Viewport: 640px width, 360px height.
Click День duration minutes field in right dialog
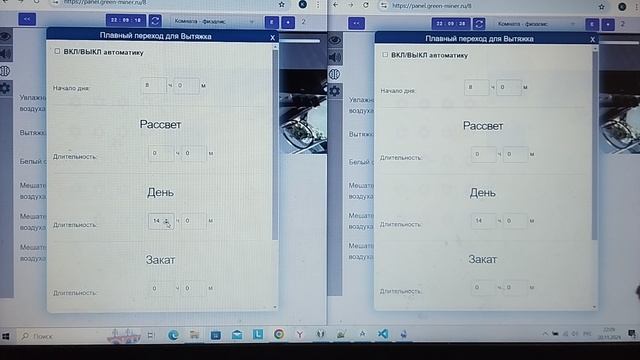pos(516,221)
